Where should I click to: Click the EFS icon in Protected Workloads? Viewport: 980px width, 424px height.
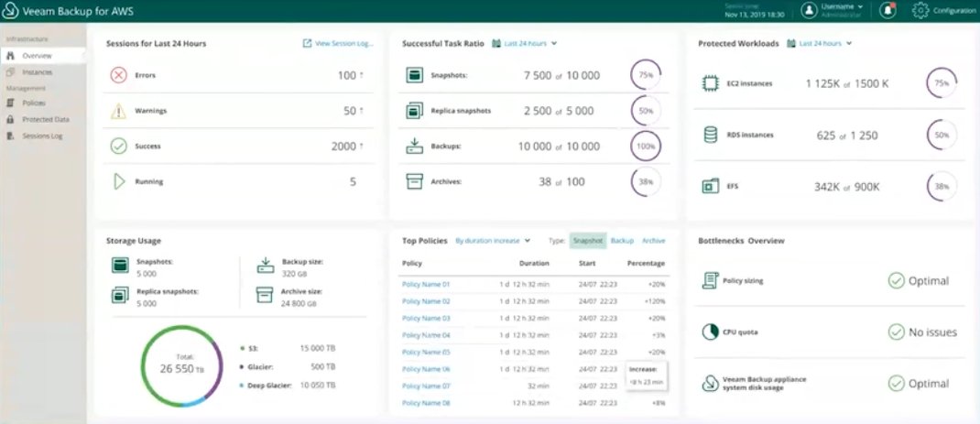tap(711, 187)
